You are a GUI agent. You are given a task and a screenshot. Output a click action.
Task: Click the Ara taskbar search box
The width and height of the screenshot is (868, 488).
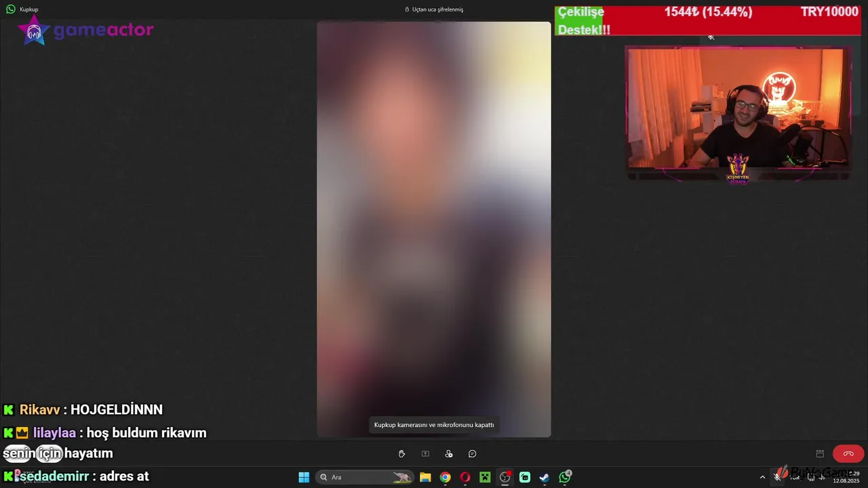(366, 477)
